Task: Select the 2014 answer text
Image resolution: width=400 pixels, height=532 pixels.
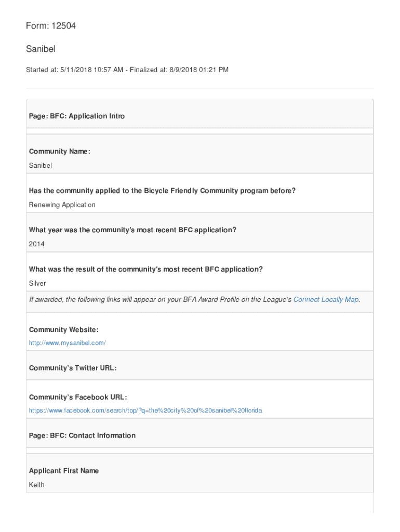Action: [37, 244]
